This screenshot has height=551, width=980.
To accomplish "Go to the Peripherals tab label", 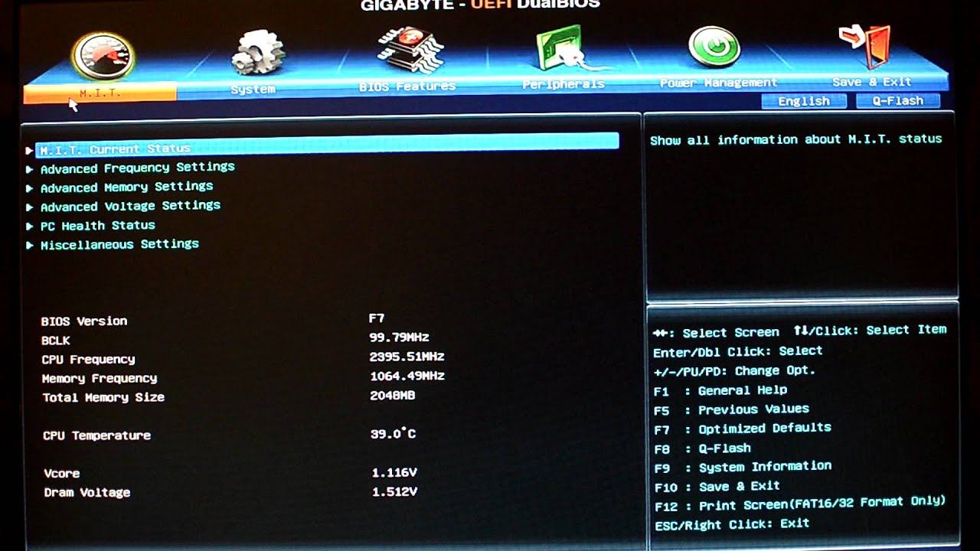I will click(x=563, y=84).
